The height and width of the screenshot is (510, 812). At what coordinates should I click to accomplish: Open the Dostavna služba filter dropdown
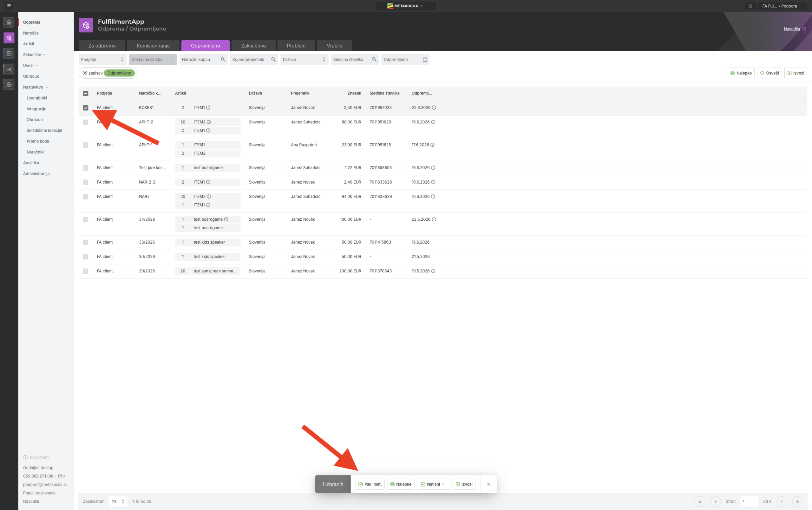(x=153, y=59)
